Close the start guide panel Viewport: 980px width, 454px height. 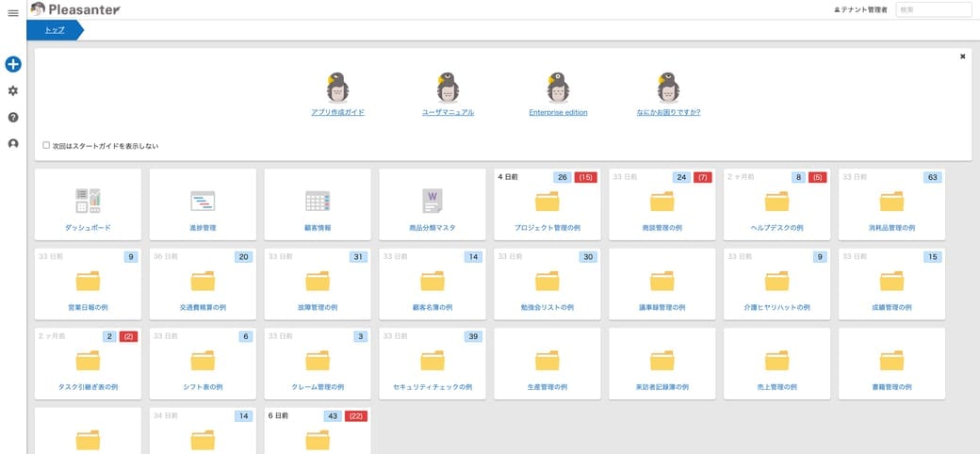point(962,57)
